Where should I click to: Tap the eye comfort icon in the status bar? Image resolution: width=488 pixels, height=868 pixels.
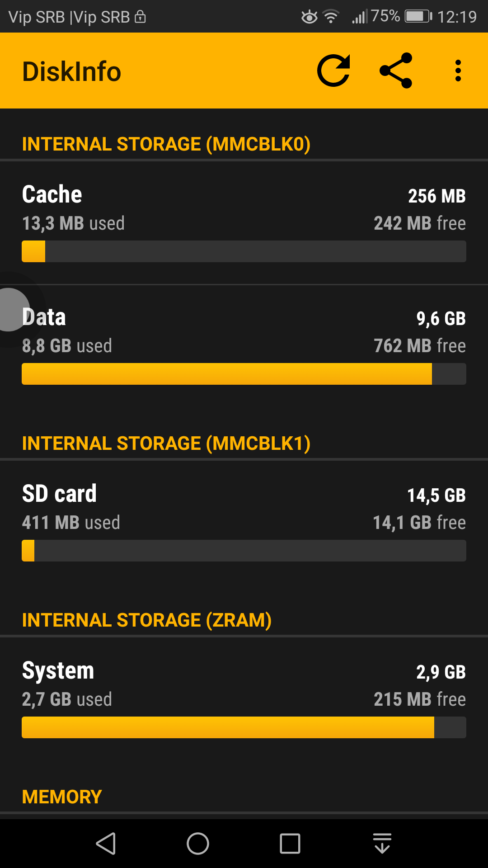[310, 17]
